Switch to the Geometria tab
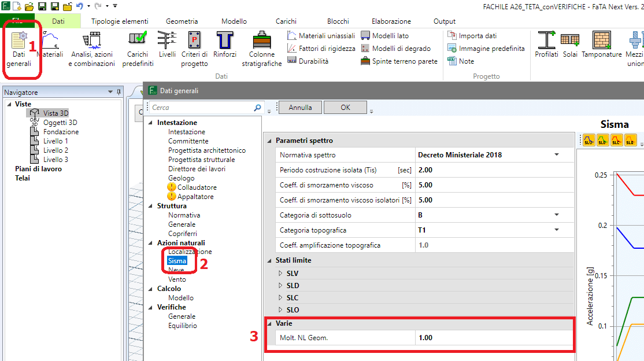 pos(182,21)
